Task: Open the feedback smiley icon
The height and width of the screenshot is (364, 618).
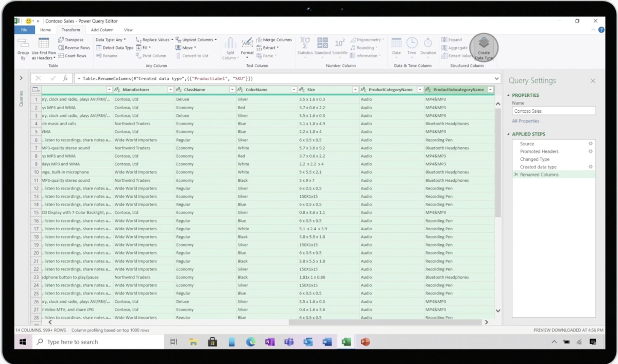Action: 28,21
